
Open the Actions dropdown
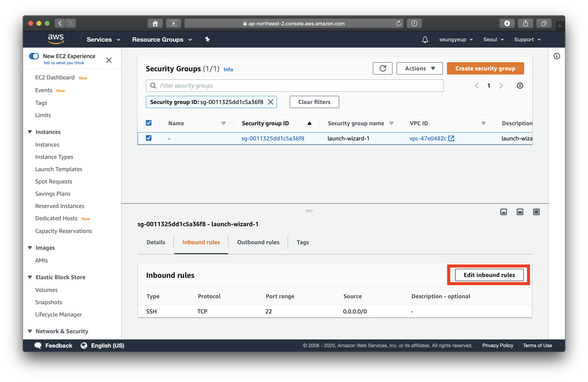(419, 68)
